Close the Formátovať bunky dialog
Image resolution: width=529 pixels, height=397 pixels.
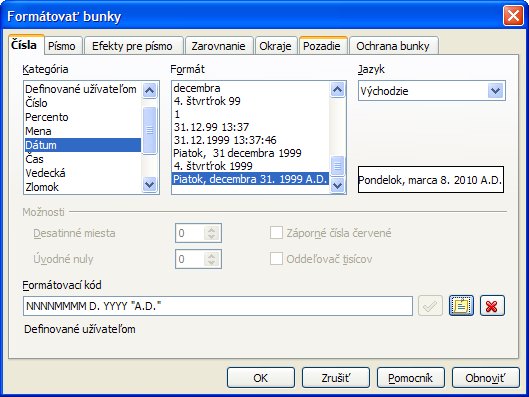pyautogui.click(x=513, y=16)
